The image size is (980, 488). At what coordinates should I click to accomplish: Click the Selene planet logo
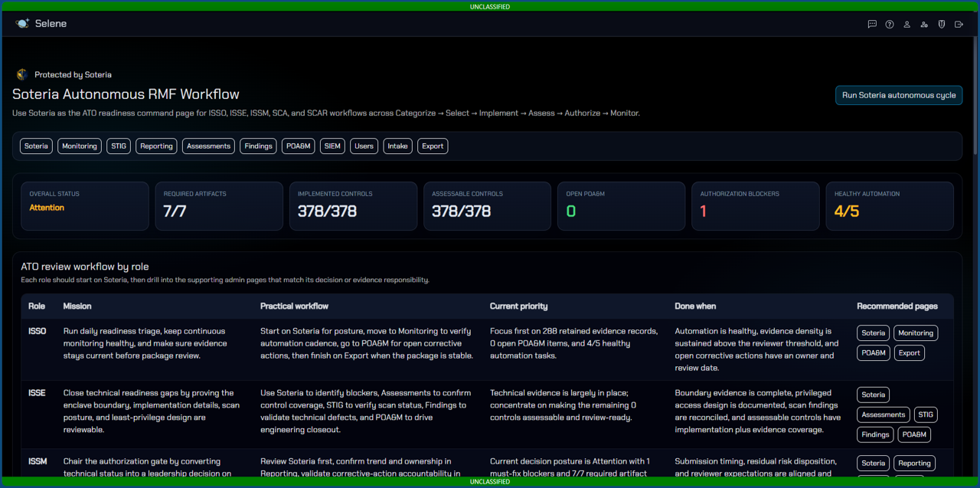tap(22, 24)
